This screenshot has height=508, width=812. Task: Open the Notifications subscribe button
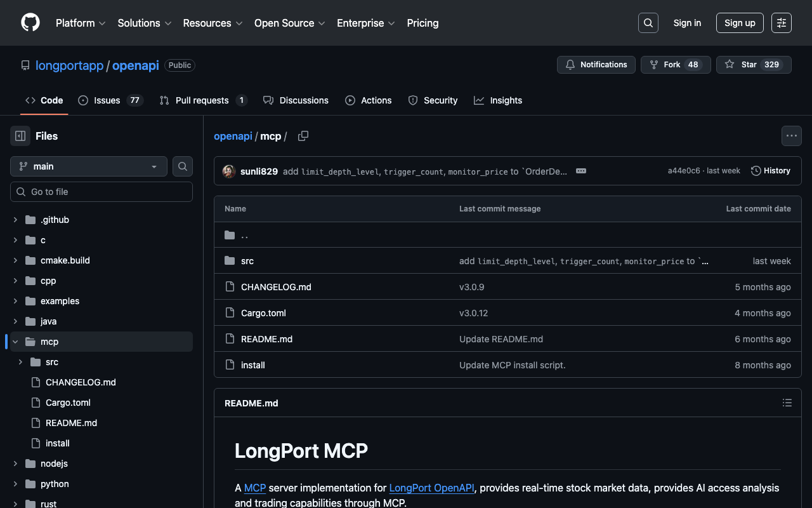[x=596, y=65]
